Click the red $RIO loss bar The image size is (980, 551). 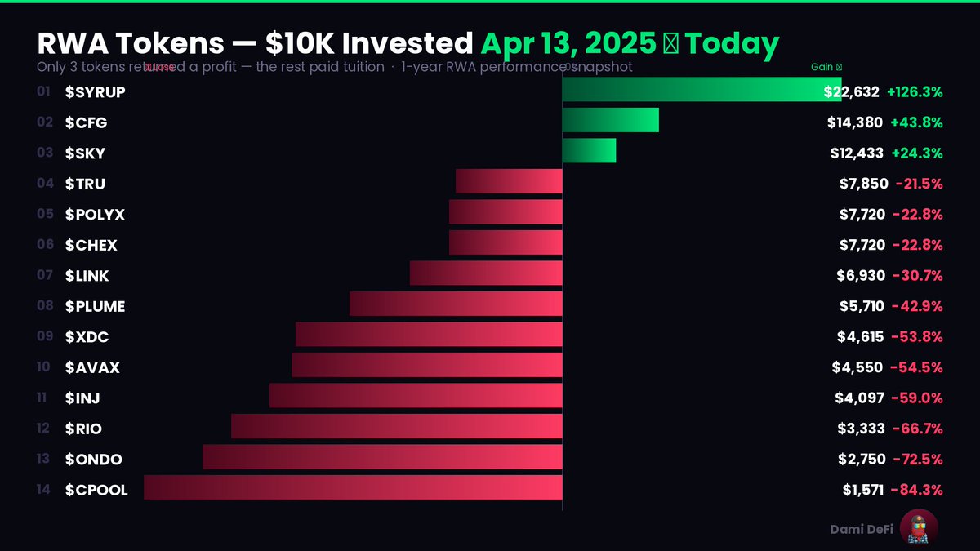[397, 429]
